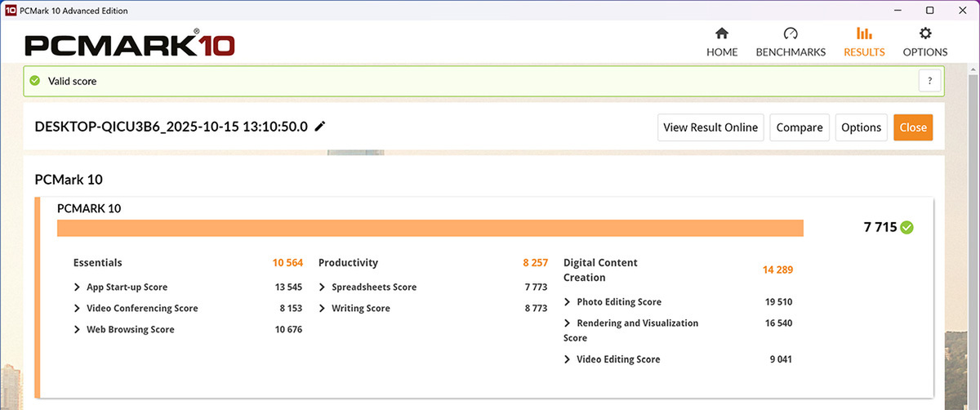980x410 pixels.
Task: Click the Writing value 8 773
Action: pos(537,308)
